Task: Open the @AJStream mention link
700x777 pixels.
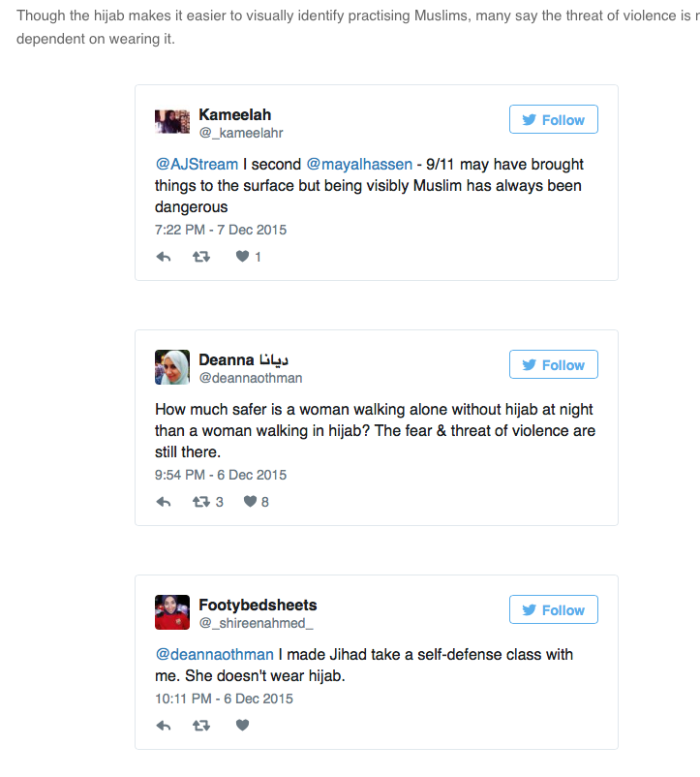Action: click(x=197, y=165)
